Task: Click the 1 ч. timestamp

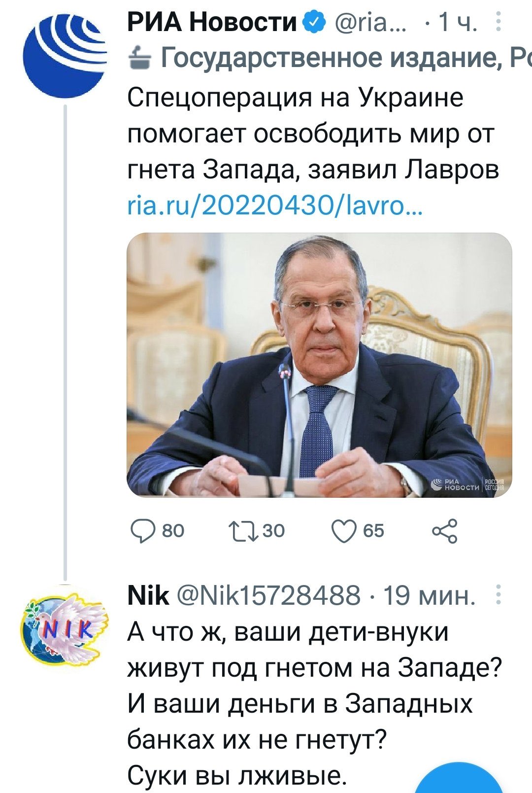Action: [457, 22]
